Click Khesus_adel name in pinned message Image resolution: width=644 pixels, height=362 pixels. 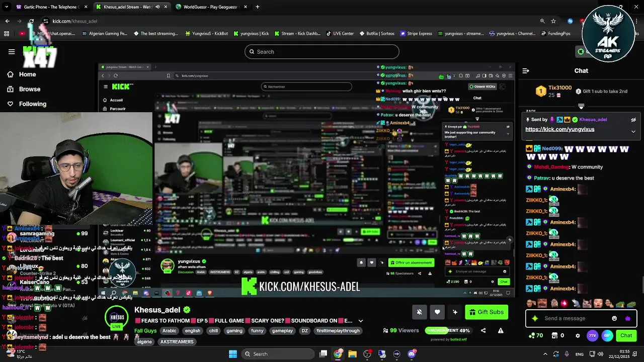click(x=593, y=120)
